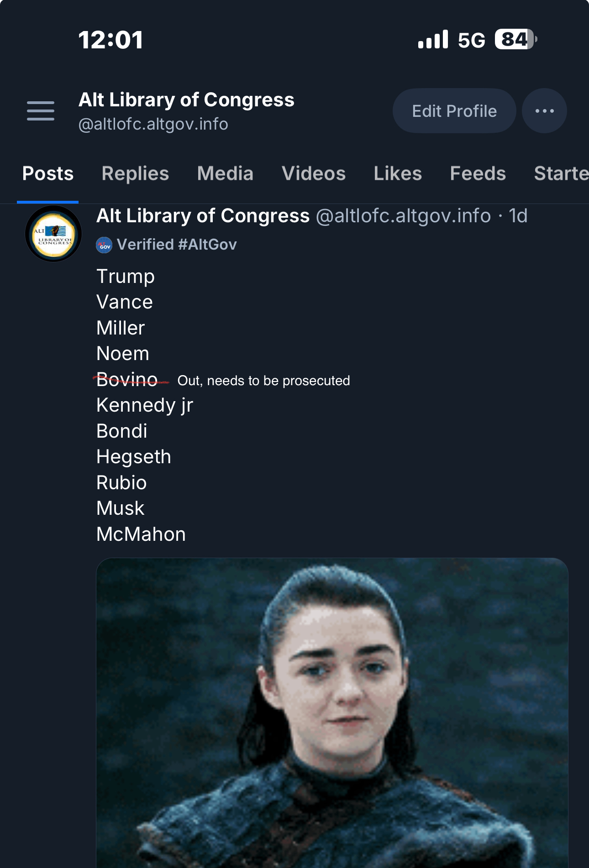This screenshot has height=868, width=589.
Task: Tap the AltGov verified badge icon
Action: [x=104, y=245]
